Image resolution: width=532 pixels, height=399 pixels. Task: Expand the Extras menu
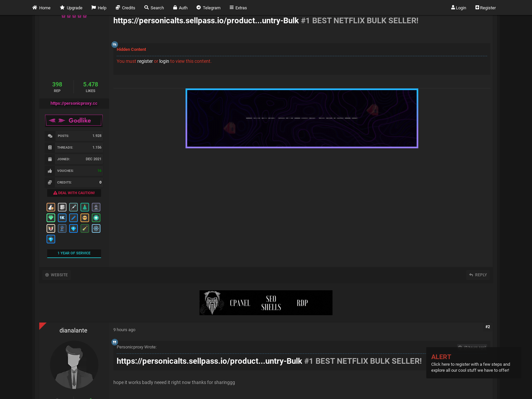pos(238,8)
